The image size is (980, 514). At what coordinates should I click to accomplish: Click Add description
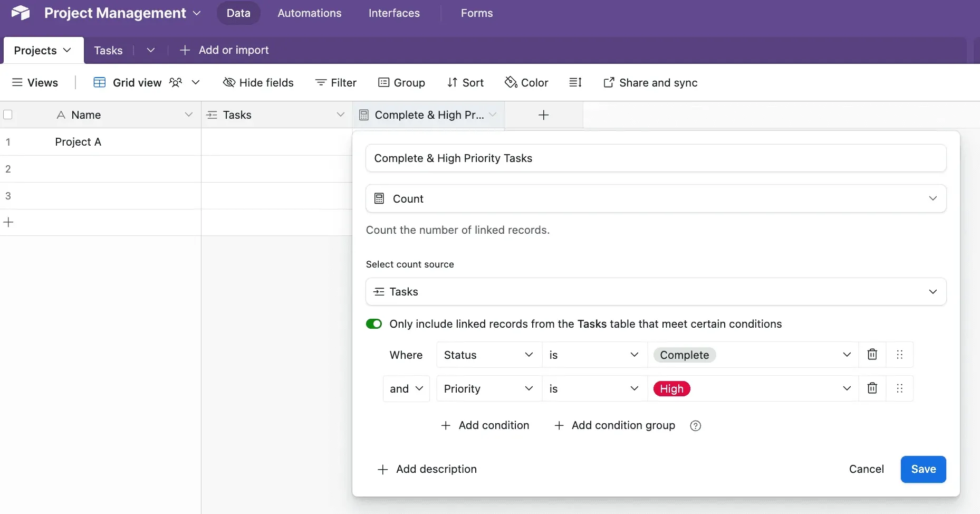pyautogui.click(x=427, y=469)
